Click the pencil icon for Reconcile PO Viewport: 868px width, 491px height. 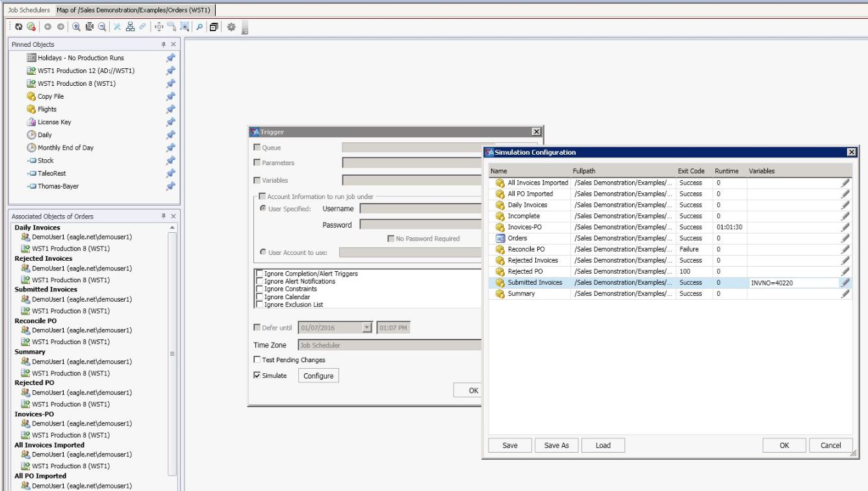point(845,250)
